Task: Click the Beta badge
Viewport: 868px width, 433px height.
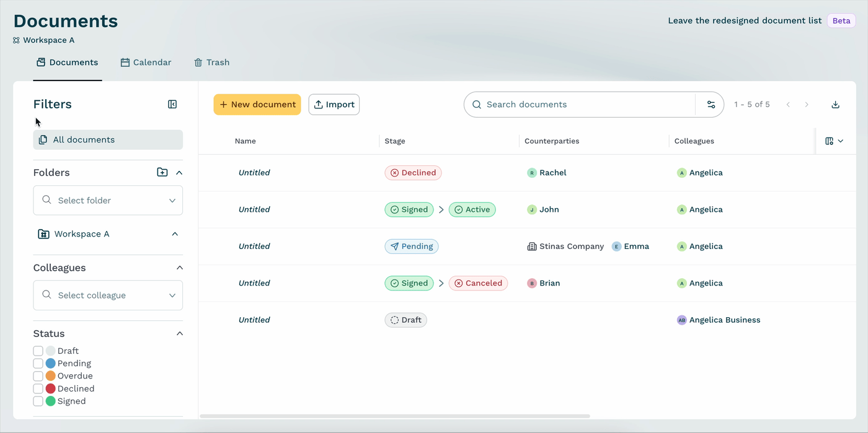Action: (x=841, y=20)
